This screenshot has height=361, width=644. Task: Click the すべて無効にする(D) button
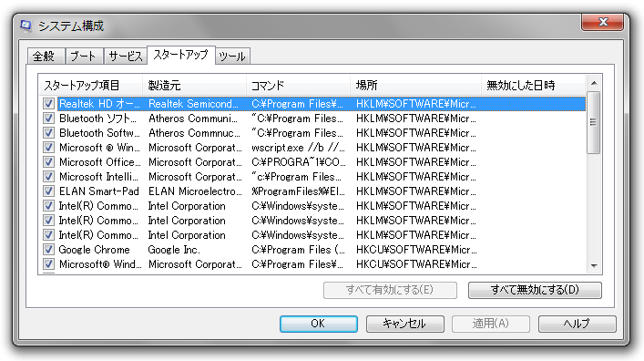[x=535, y=290]
